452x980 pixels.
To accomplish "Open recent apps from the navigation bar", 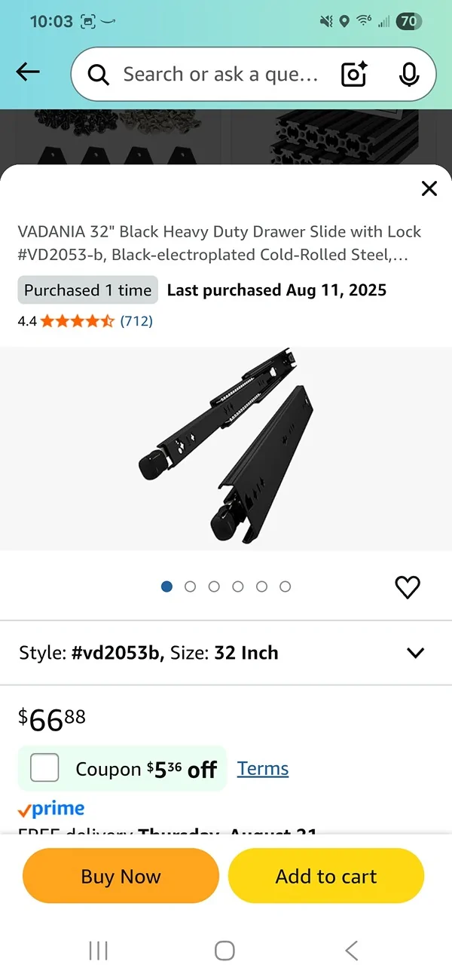I will (x=98, y=951).
